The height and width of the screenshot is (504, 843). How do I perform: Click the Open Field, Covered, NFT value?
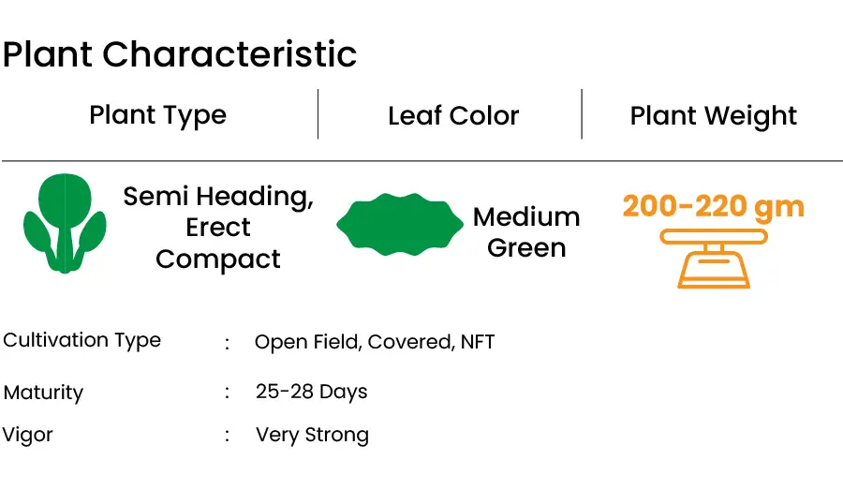tap(375, 342)
